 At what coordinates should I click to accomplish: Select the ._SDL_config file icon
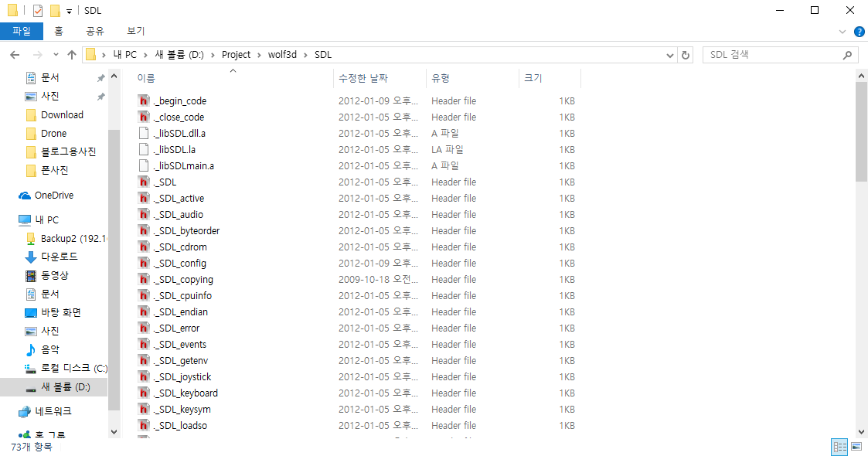(144, 263)
